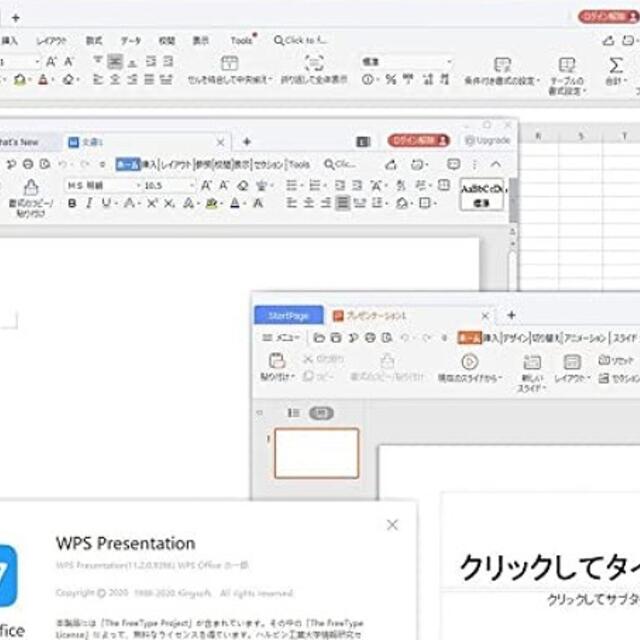The width and height of the screenshot is (640, 640).
Task: Click Upgrade link in Writer window
Action: point(488,140)
